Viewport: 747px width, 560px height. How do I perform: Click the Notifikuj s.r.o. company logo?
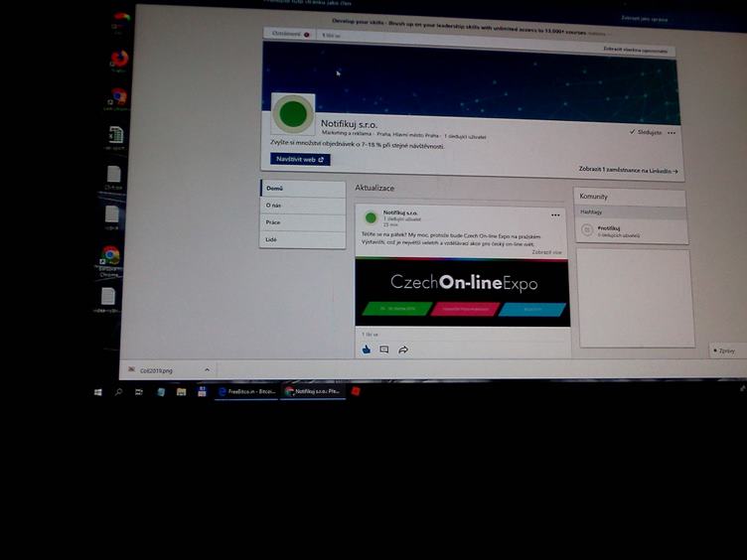pos(293,114)
